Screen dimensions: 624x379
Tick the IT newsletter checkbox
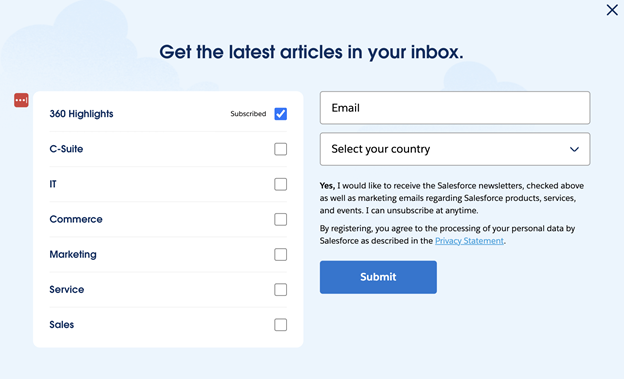[x=281, y=184]
